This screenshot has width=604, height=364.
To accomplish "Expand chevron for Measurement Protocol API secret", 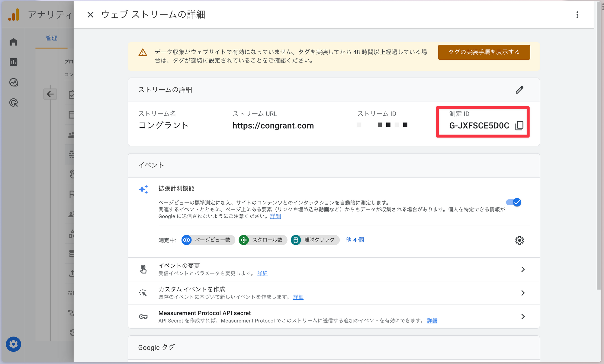I will pos(523,316).
